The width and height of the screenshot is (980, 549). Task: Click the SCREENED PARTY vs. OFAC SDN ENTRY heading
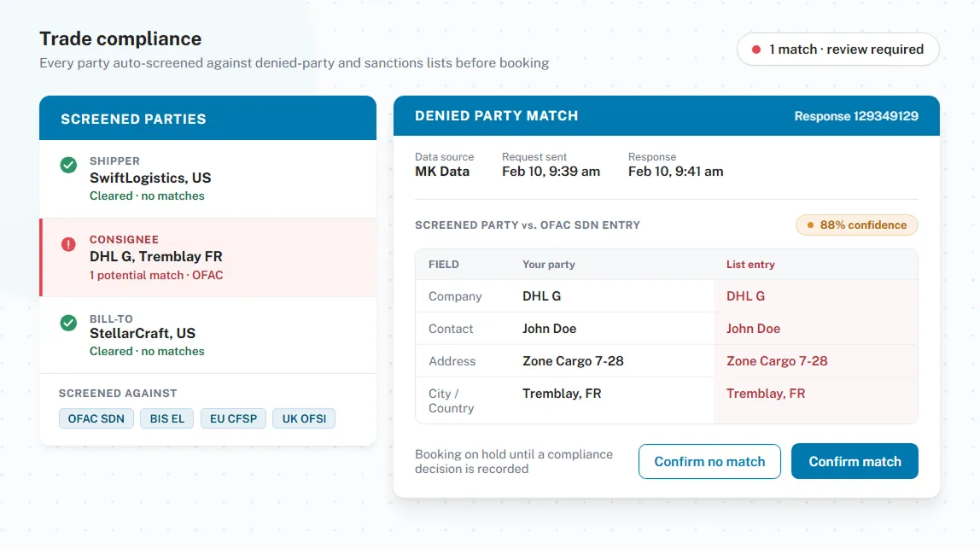click(x=528, y=225)
